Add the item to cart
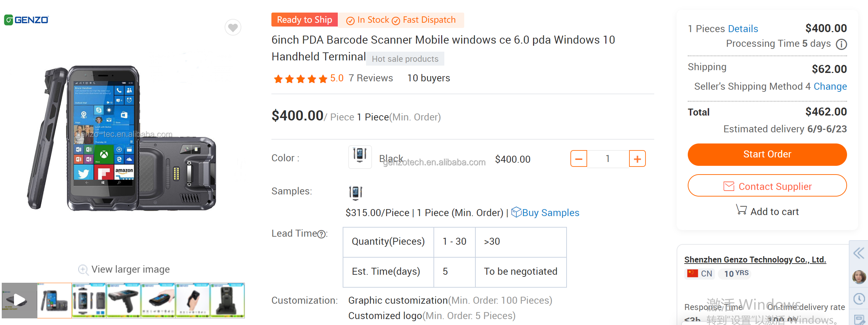 (767, 212)
